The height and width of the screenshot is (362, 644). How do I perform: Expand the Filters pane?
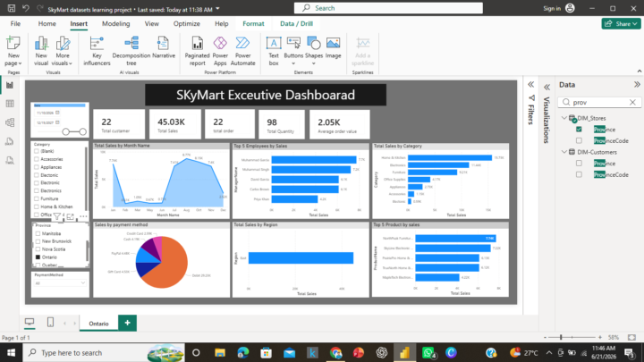pos(530,85)
